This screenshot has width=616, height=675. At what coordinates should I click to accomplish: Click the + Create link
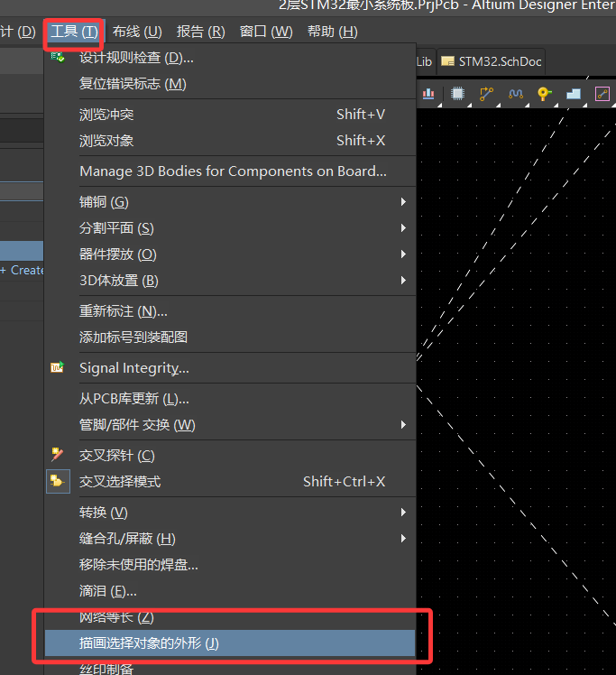click(22, 271)
